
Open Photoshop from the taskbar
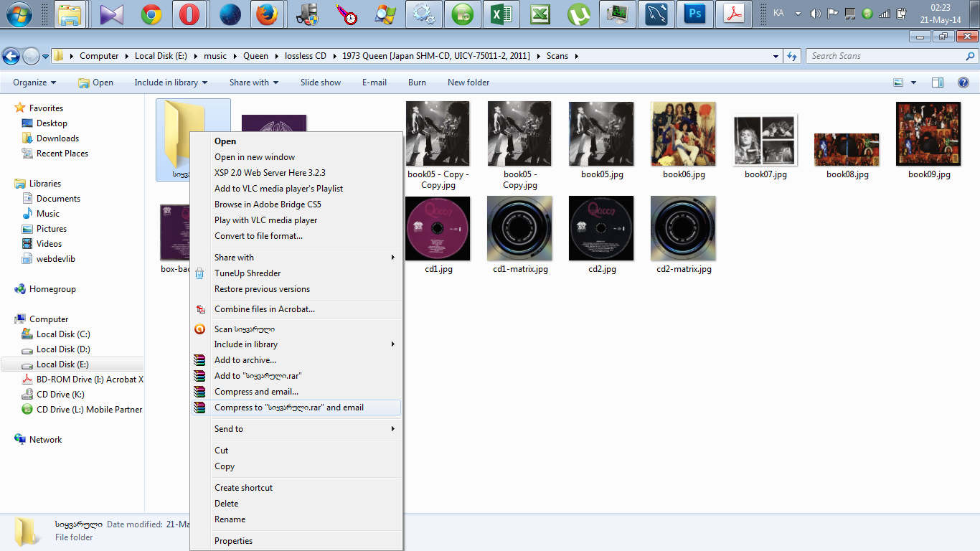click(694, 14)
